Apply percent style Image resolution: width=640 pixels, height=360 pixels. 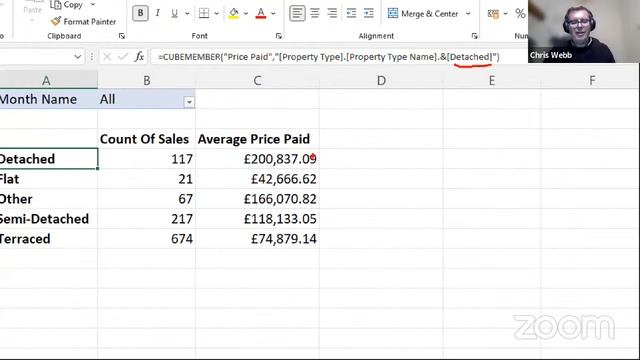click(520, 13)
